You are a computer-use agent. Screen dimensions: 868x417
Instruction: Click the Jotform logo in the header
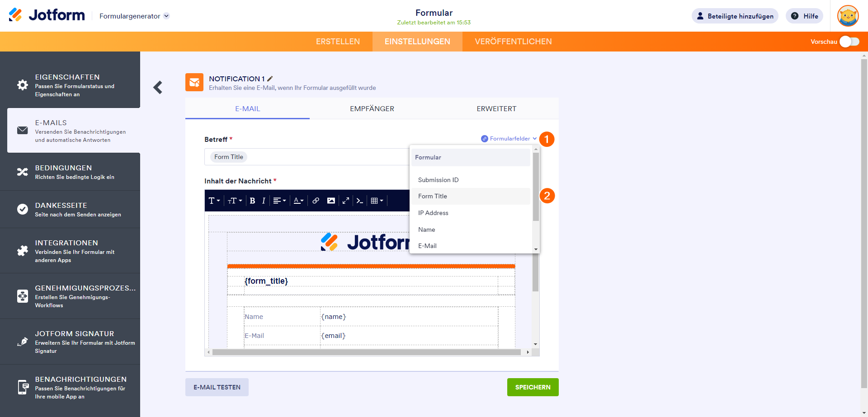(x=47, y=15)
